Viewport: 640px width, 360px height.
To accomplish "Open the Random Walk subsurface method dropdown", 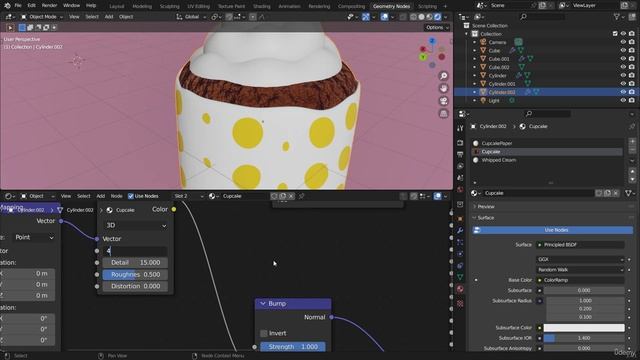I will pyautogui.click(x=580, y=270).
